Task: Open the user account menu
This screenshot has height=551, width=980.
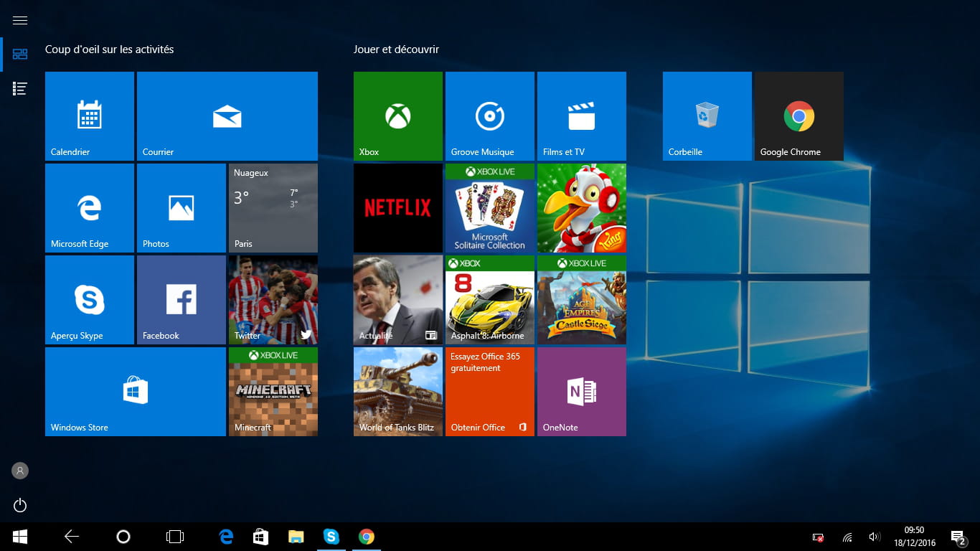Action: (x=20, y=471)
